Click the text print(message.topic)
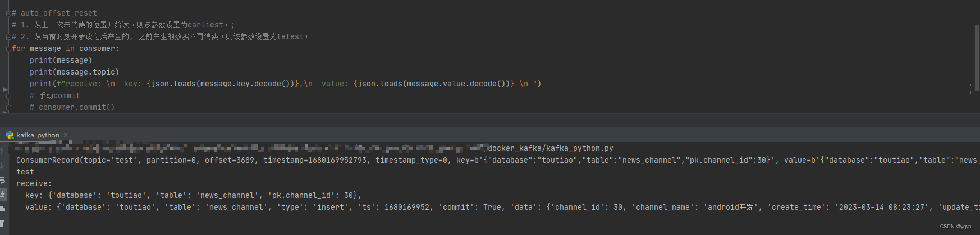Image resolution: width=980 pixels, height=235 pixels. [x=74, y=72]
